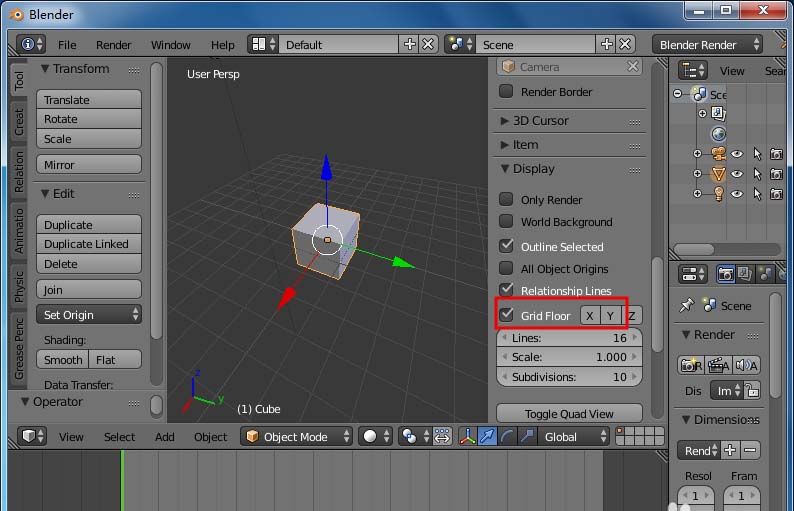Open the Blender Render engine dropdown
Screen dimensions: 794x511
pyautogui.click(x=707, y=45)
